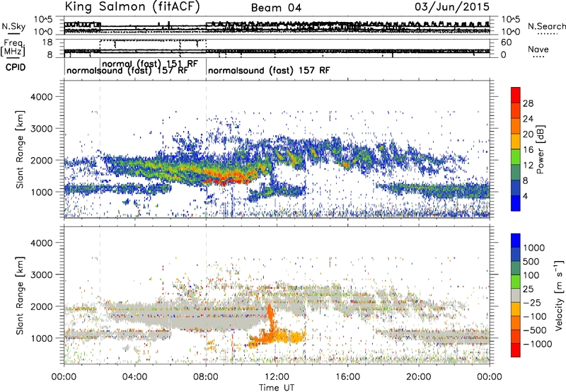566x392 pixels.
Task: Click the '04:00' time axis label
Action: [135, 377]
